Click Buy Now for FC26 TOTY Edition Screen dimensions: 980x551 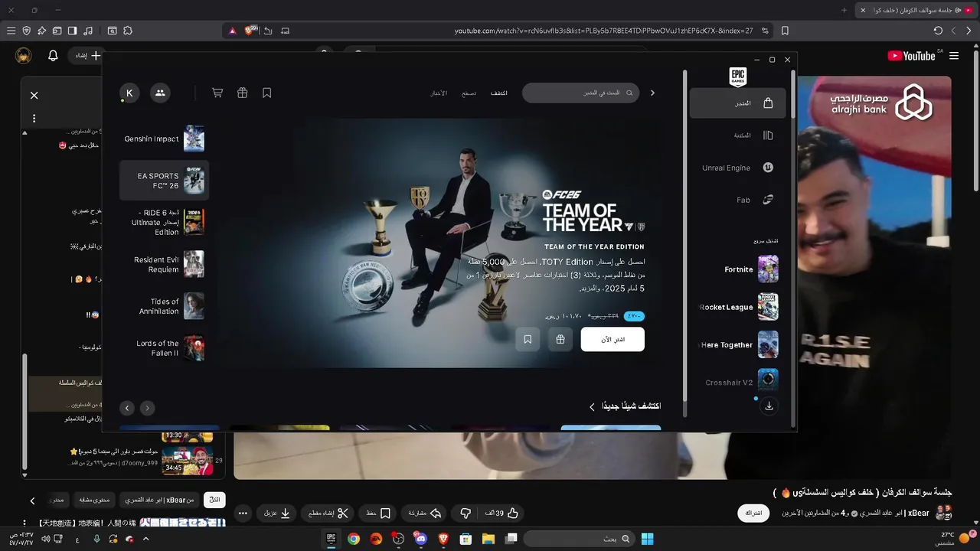(x=612, y=339)
